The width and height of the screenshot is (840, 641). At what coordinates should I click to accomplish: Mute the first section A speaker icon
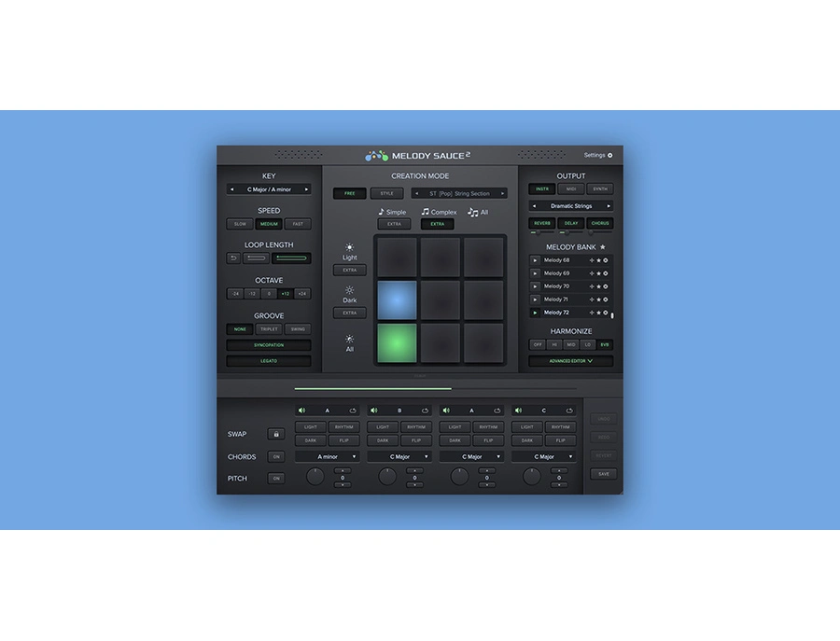point(302,410)
